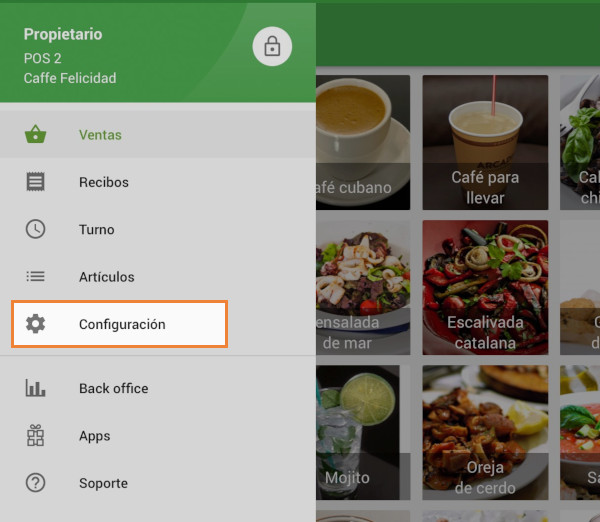Screen dimensions: 600x522
Task: Open the Recibos menu entry
Action: pyautogui.click(x=104, y=182)
